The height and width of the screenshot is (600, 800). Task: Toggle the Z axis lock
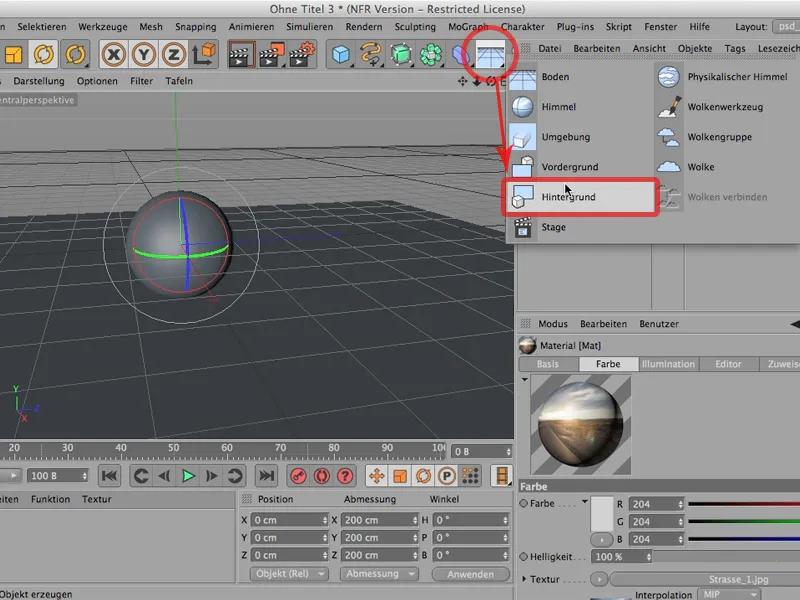(x=174, y=55)
